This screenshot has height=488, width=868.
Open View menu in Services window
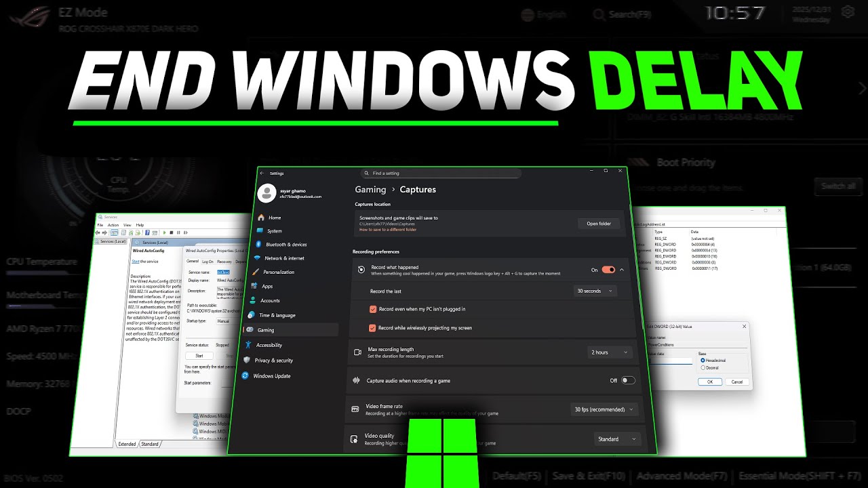(127, 225)
